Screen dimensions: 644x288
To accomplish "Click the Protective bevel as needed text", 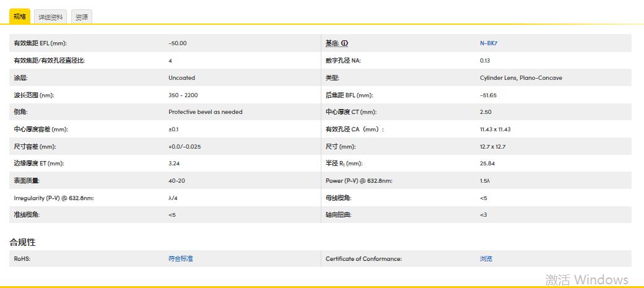I will pyautogui.click(x=206, y=112).
